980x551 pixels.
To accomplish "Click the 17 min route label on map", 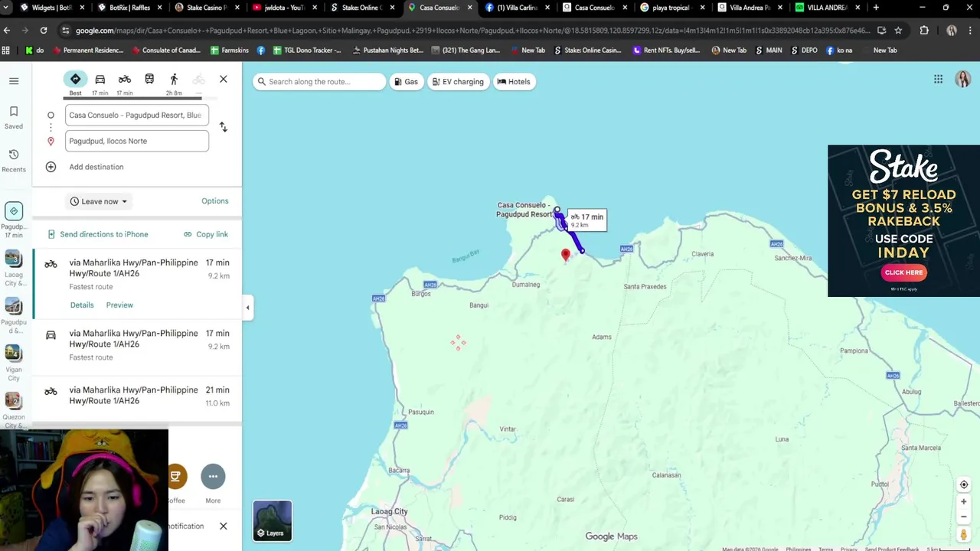I will pos(587,220).
